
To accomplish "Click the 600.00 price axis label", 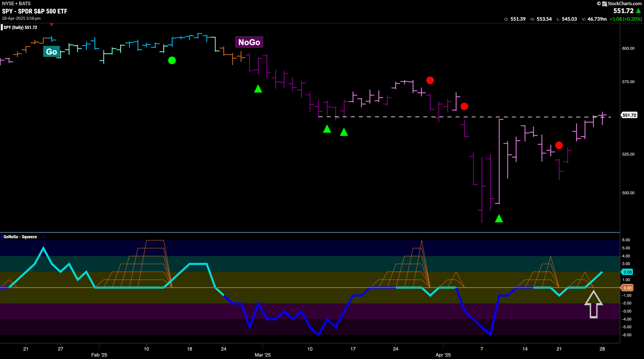I will tap(628, 48).
